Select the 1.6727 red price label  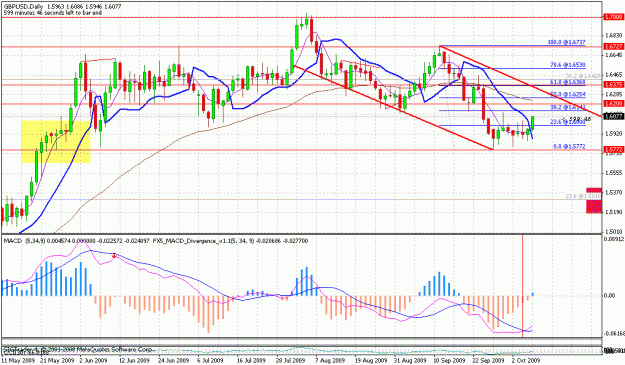click(613, 47)
